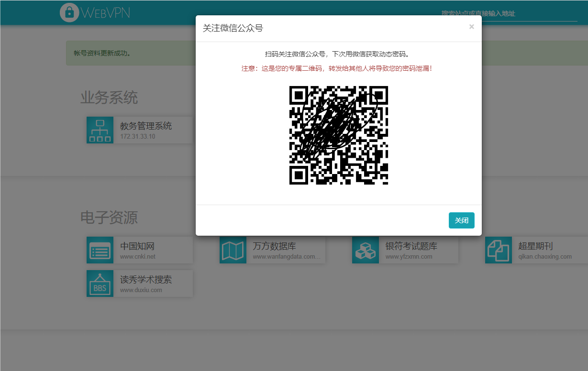Click the 关注微信公众号 dialog title
This screenshot has height=371, width=588.
pyautogui.click(x=233, y=28)
